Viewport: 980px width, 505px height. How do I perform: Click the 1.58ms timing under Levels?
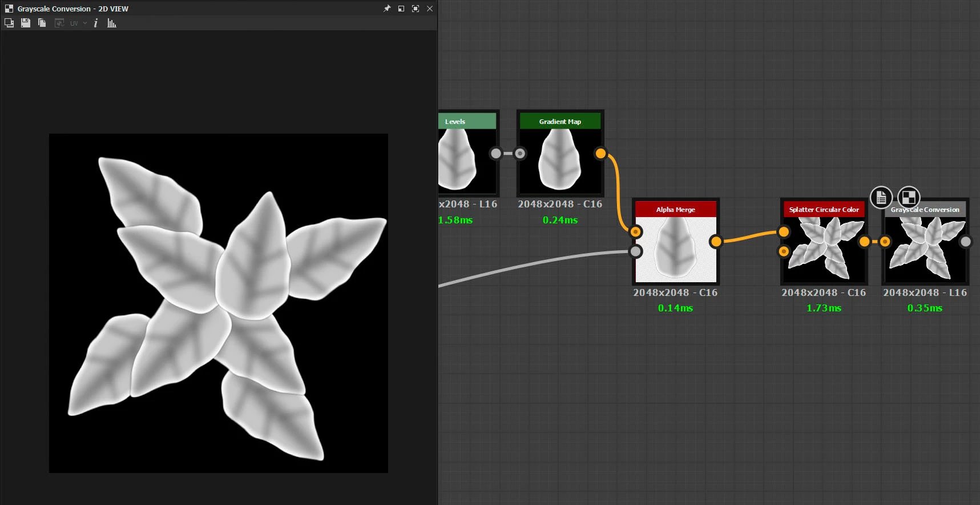tap(455, 220)
